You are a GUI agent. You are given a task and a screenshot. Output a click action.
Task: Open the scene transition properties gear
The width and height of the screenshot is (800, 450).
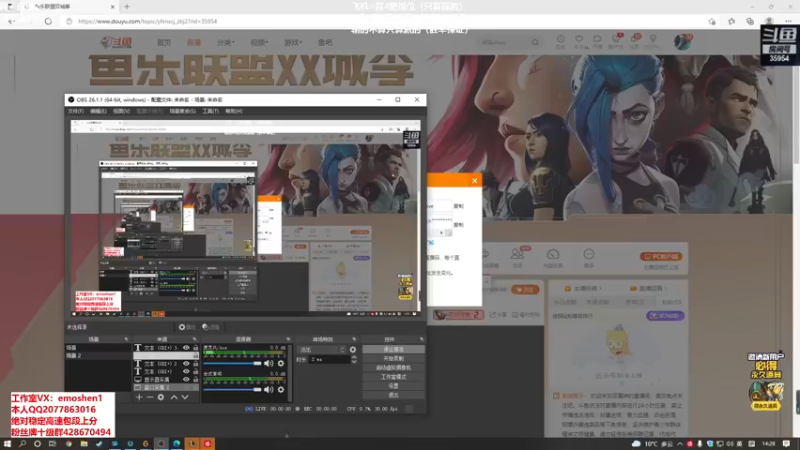[353, 349]
